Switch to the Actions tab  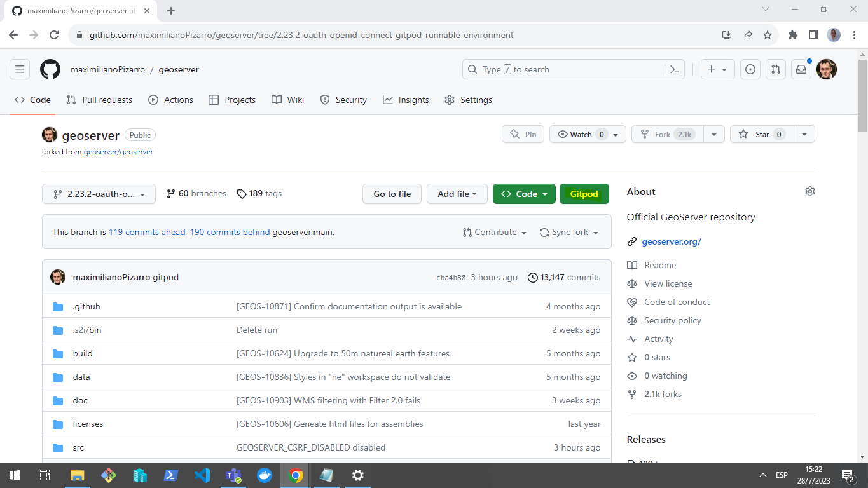170,100
